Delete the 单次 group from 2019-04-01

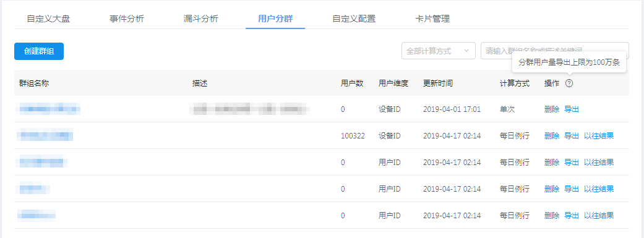[552, 109]
